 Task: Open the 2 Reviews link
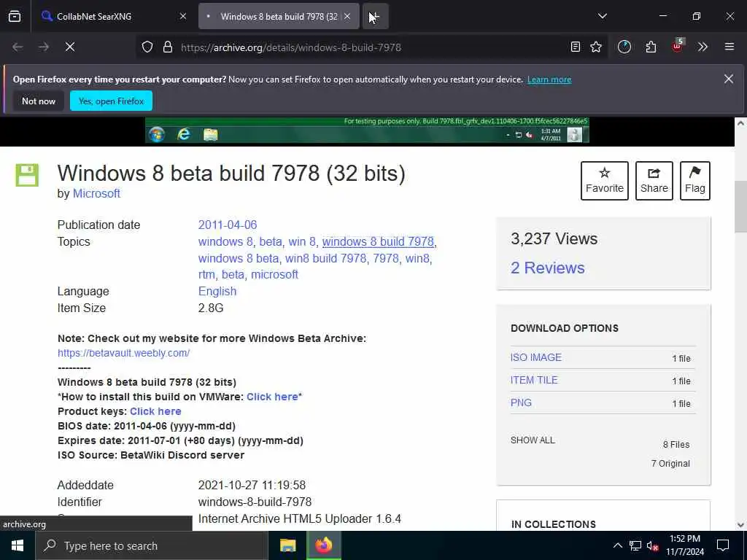pos(547,268)
